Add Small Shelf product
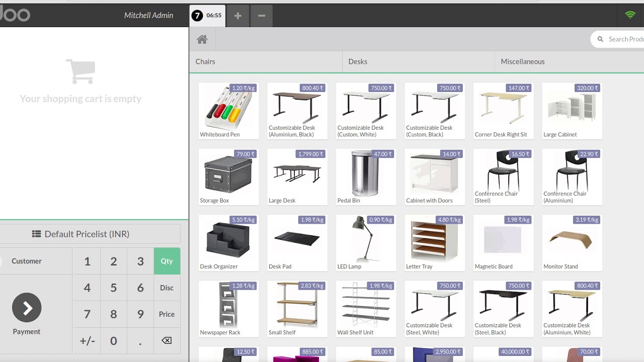The image size is (644, 362). pyautogui.click(x=297, y=309)
